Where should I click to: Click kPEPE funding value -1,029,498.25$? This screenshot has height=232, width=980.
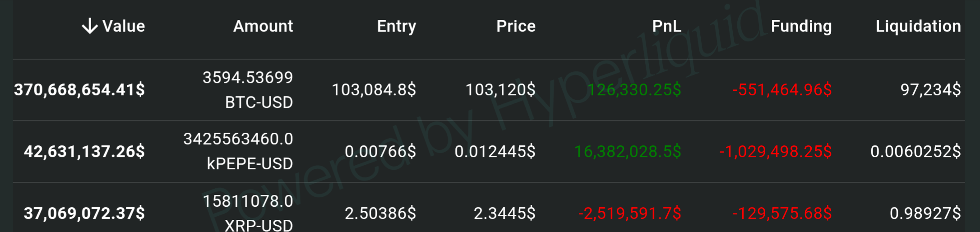click(775, 151)
